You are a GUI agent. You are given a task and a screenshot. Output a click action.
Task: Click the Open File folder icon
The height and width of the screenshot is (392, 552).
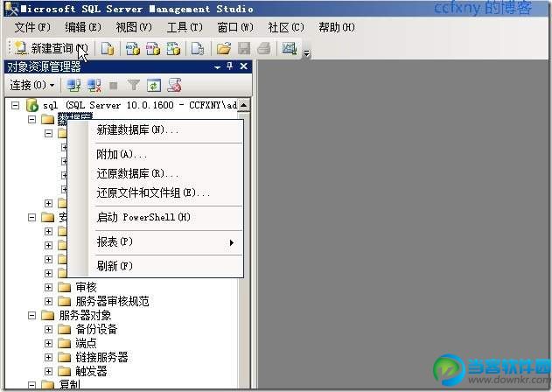pyautogui.click(x=224, y=49)
